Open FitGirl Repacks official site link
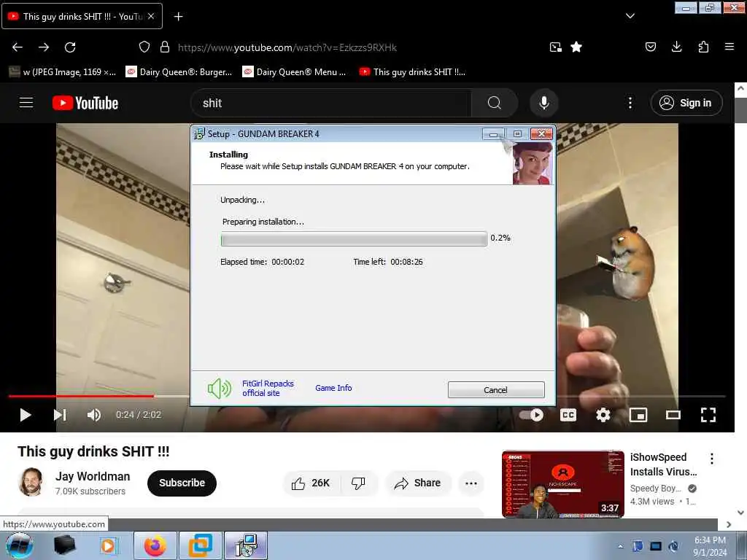747x560 pixels. coord(268,388)
